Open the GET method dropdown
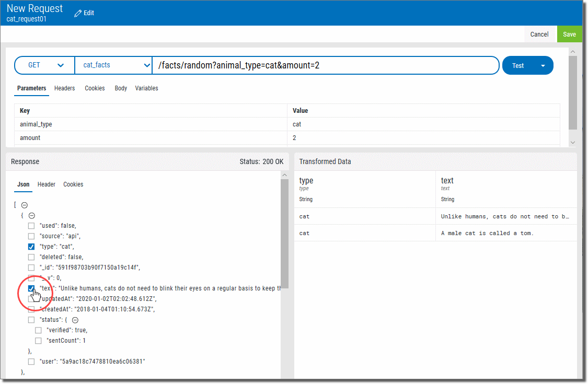 (45, 65)
